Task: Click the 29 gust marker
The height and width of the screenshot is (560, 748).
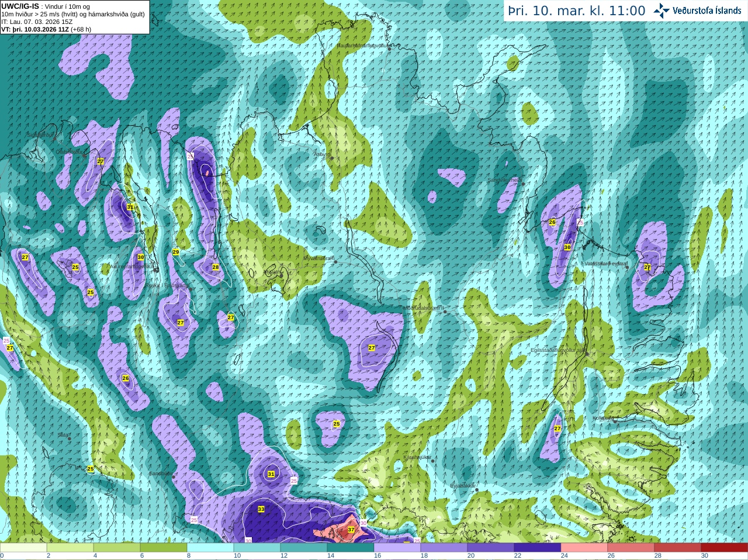Action: (176, 252)
